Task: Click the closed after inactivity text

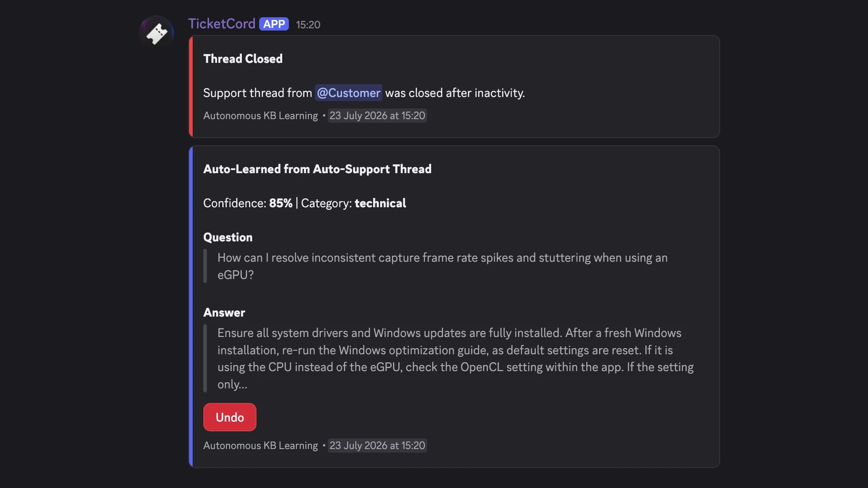Action: (x=455, y=92)
